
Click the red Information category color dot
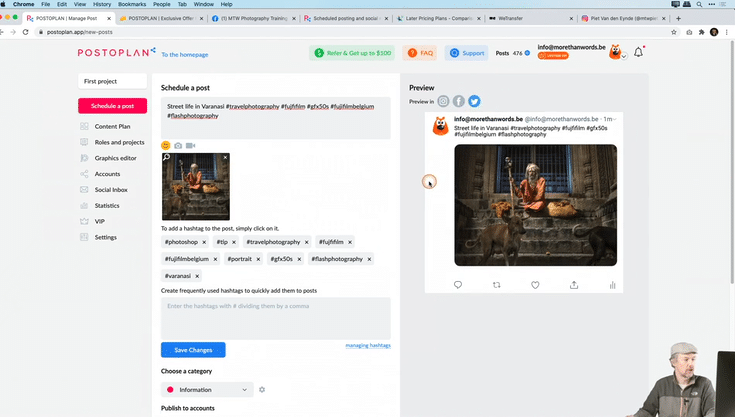click(170, 389)
